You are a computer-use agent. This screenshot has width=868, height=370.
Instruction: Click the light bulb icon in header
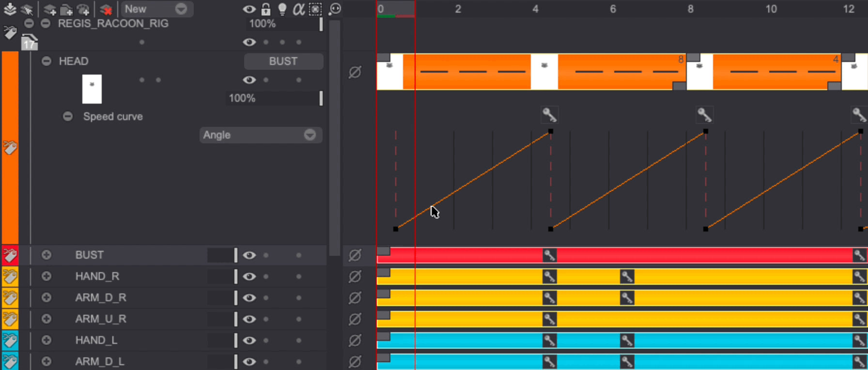(x=282, y=9)
